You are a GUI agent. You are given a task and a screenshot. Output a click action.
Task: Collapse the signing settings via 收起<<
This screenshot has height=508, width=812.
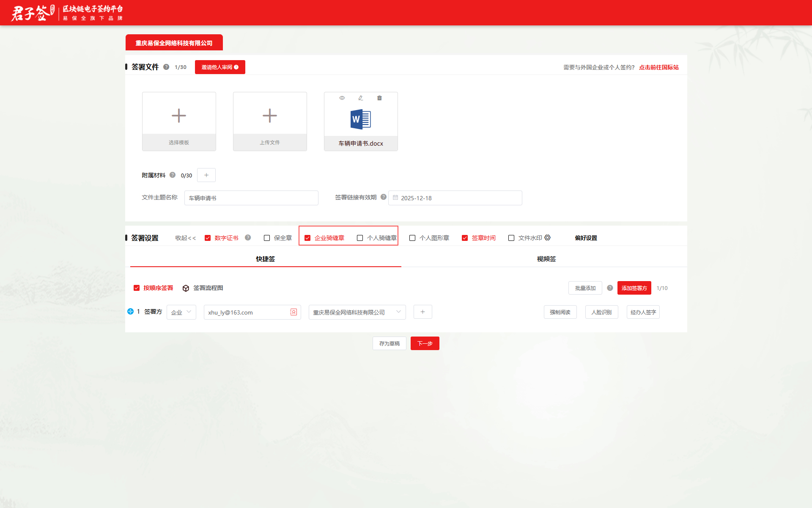pos(185,238)
